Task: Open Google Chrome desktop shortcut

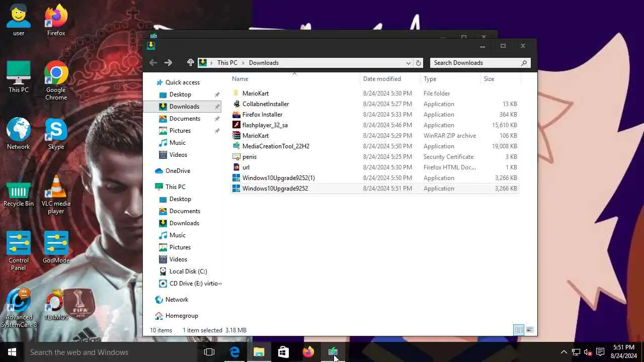Action: (x=56, y=81)
